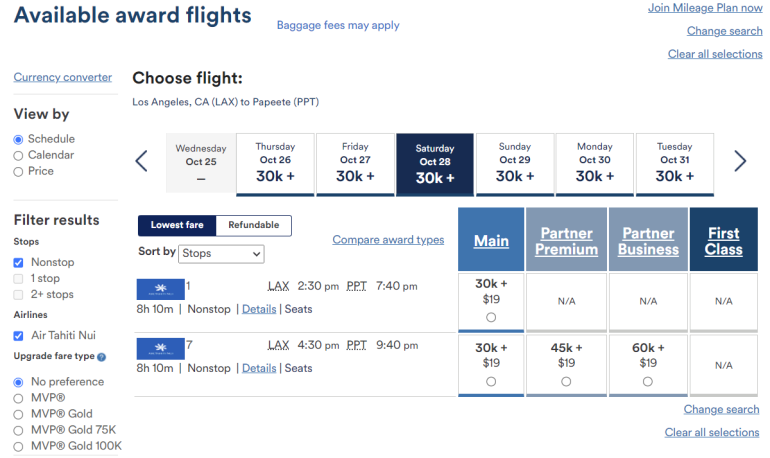This screenshot has height=458, width=770.
Task: Click Air Tahiti Nui logo for flight 7
Action: pyautogui.click(x=160, y=348)
